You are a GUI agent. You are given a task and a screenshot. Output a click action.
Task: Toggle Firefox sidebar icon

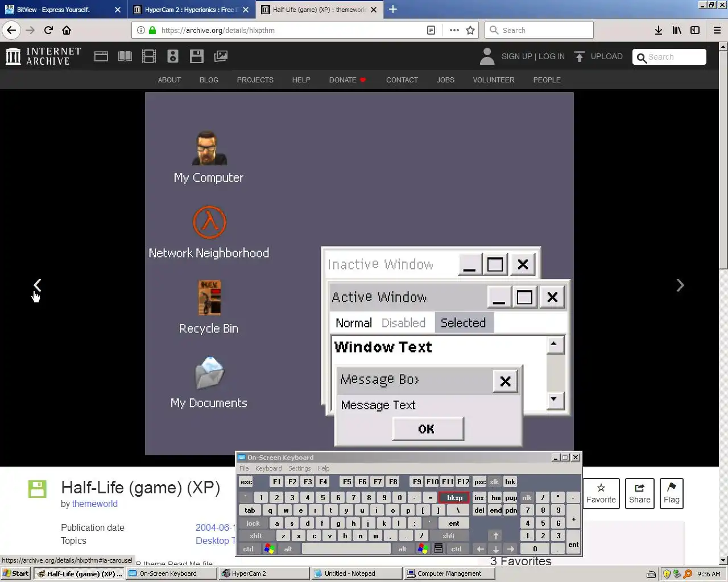click(695, 30)
